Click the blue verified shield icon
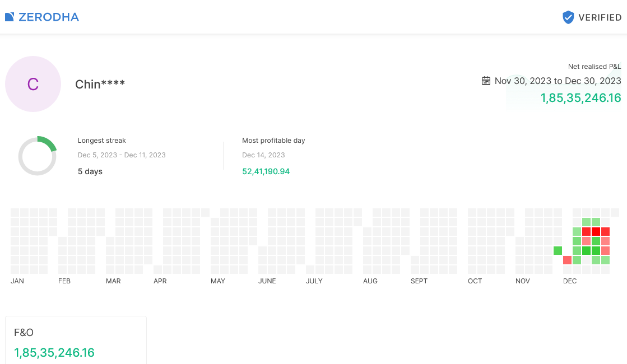This screenshot has width=627, height=364. pyautogui.click(x=568, y=17)
